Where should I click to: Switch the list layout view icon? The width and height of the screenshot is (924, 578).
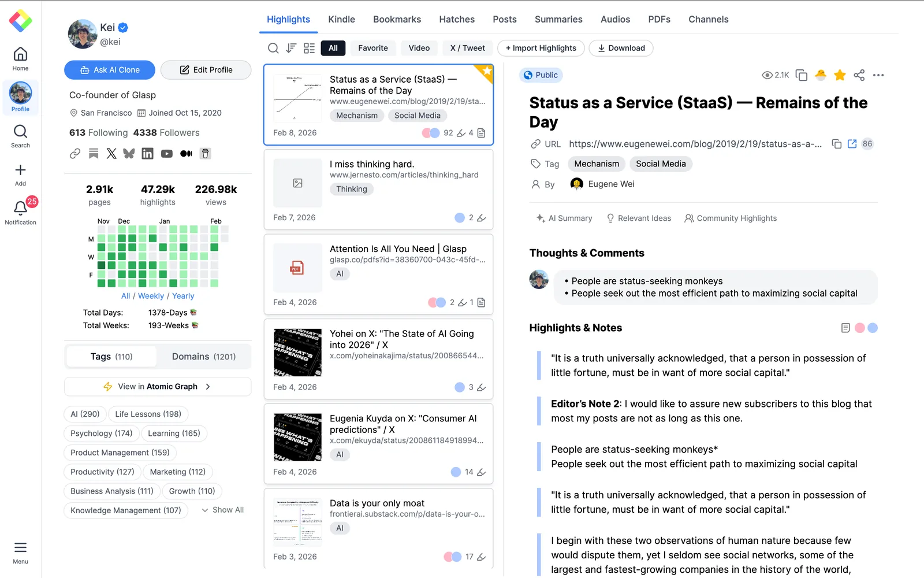tap(310, 48)
